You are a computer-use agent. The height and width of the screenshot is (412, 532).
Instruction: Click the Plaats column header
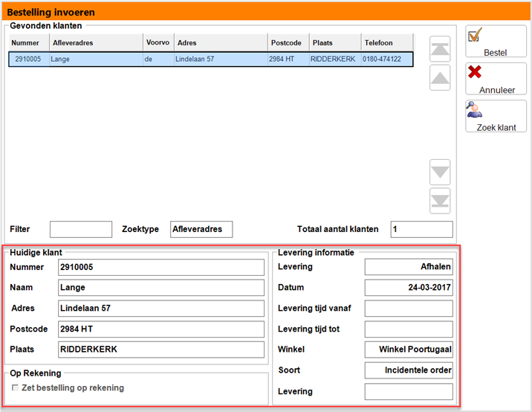[x=335, y=43]
